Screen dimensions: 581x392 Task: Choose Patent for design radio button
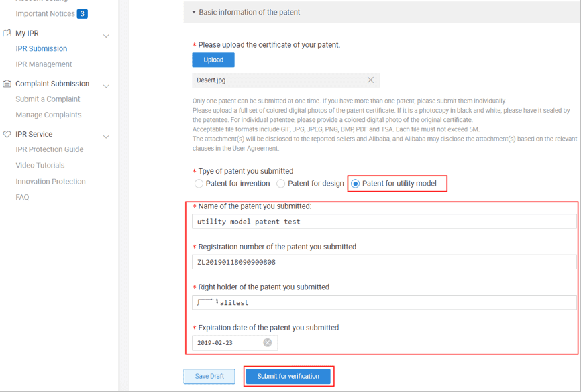click(x=281, y=184)
